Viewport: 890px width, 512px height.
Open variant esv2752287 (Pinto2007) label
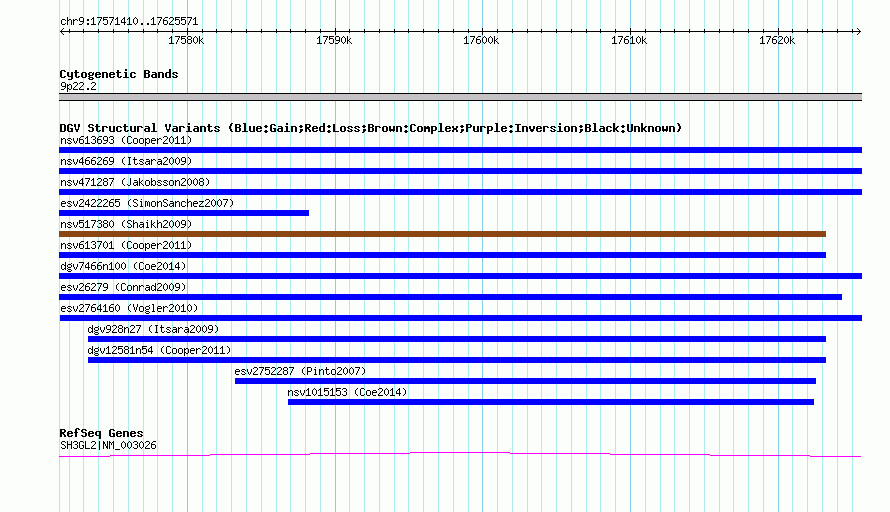point(300,371)
